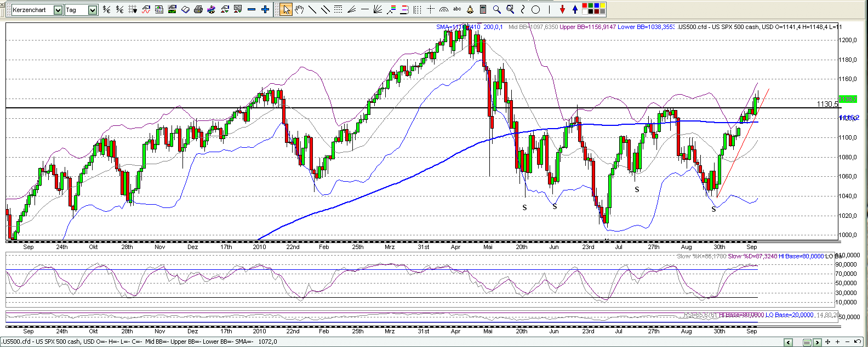Click the Slow %K stochastic label
This screenshot has height=347, width=868.
click(701, 256)
